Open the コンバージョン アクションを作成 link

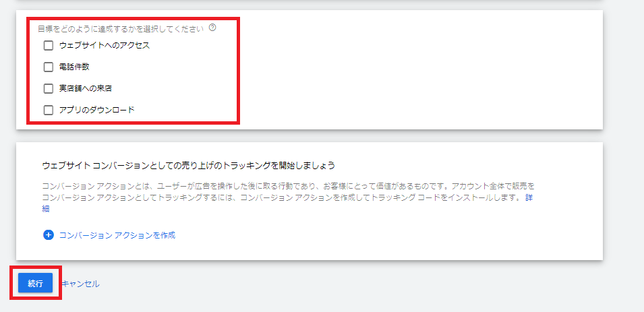117,235
